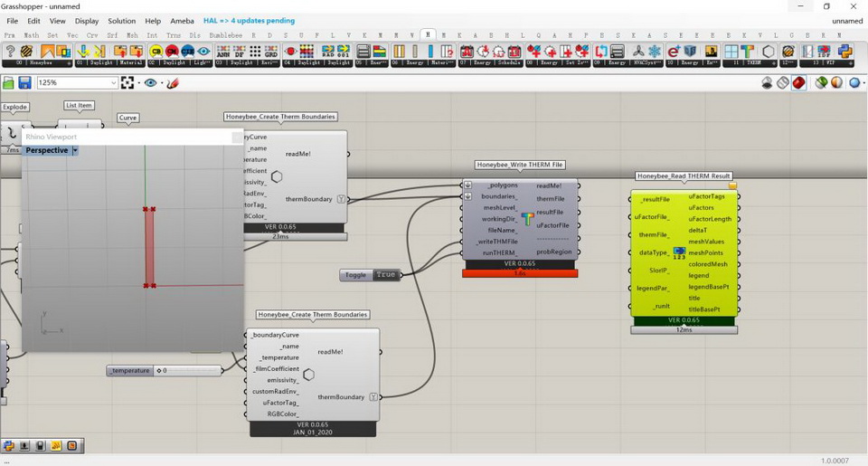
Task: Click the Python icon in the WIP toolbar group
Action: point(844,52)
